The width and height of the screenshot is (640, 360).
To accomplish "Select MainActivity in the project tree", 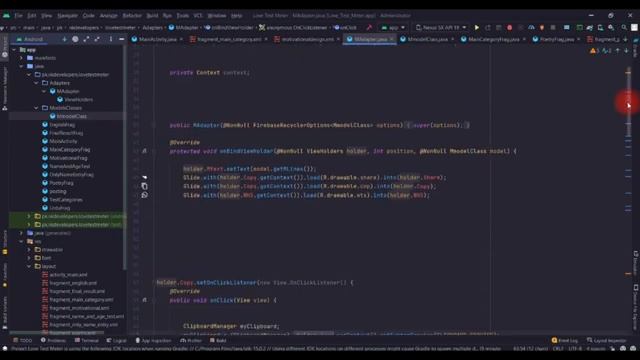I will [x=63, y=141].
